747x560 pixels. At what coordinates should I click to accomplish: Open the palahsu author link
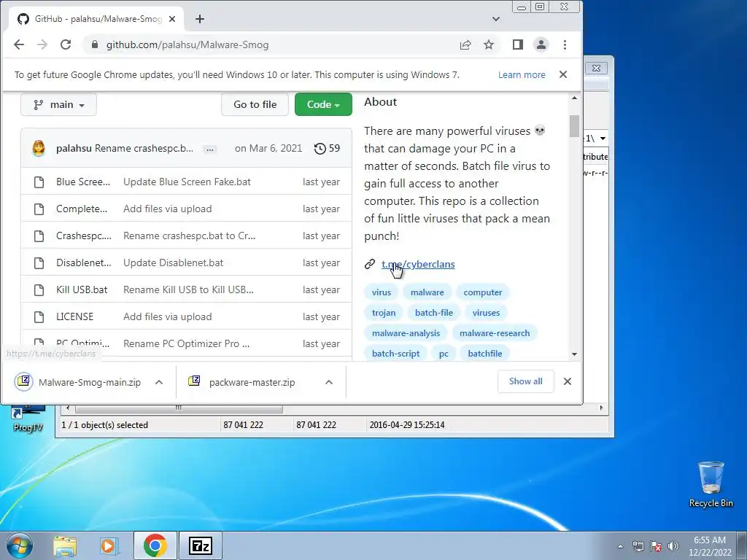[x=74, y=148]
